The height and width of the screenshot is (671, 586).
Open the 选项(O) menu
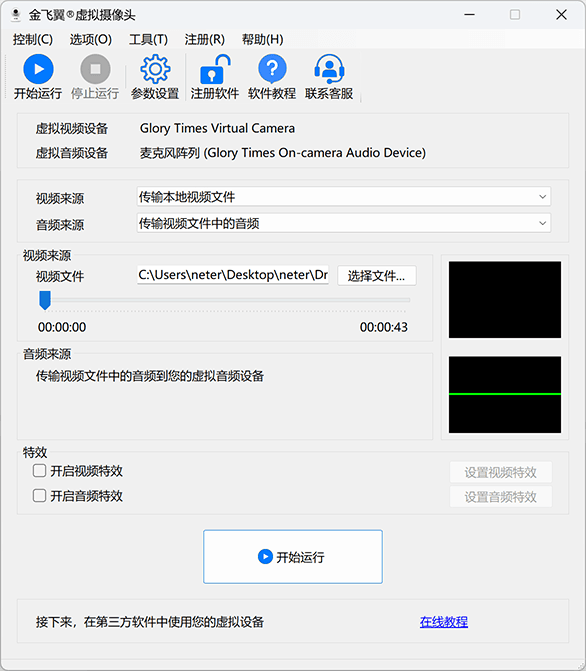click(91, 39)
